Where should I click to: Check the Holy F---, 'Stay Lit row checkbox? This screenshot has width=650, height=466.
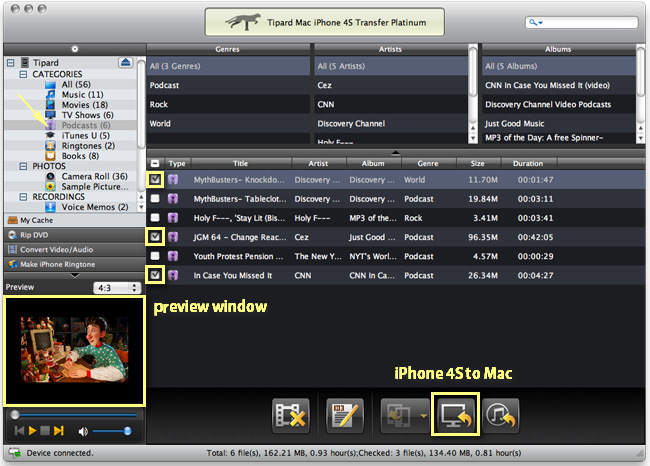click(155, 218)
